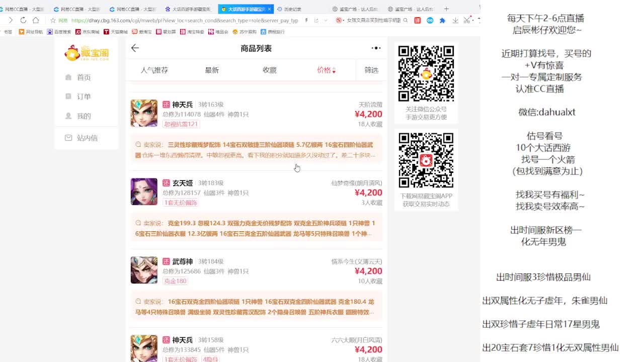The image size is (644, 362).
Task: Open 首页 in the sidebar
Action: pos(78,77)
